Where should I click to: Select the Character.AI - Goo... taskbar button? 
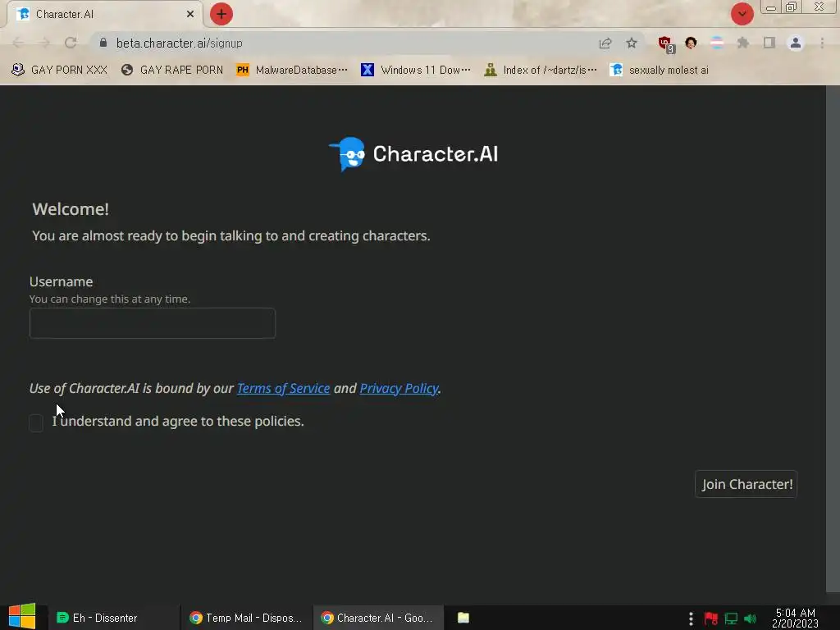tap(378, 618)
